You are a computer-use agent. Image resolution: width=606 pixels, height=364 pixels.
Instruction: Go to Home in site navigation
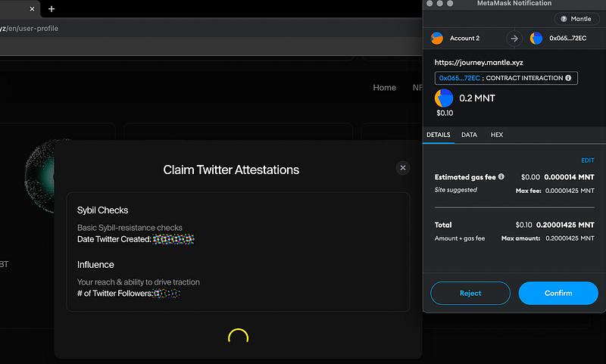tap(385, 88)
